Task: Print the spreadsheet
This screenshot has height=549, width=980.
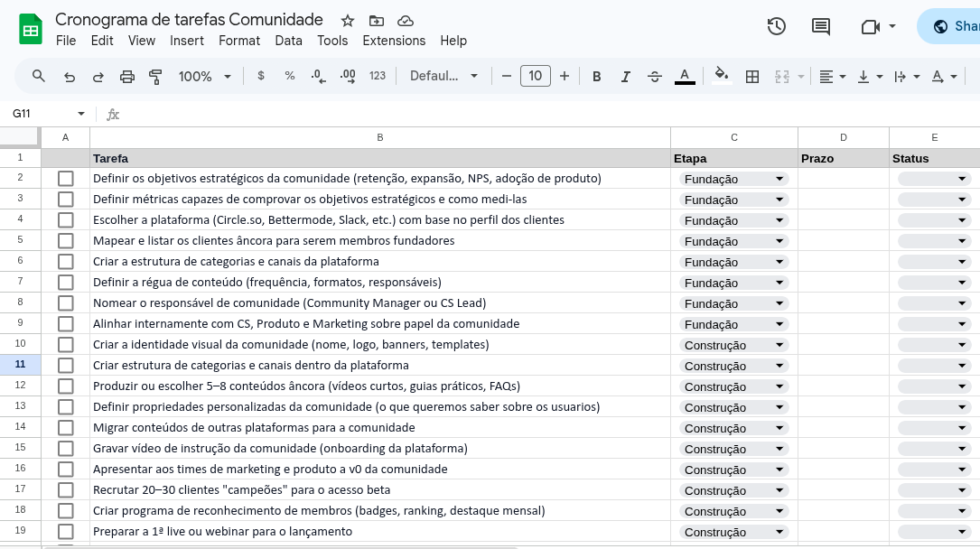Action: pyautogui.click(x=126, y=76)
